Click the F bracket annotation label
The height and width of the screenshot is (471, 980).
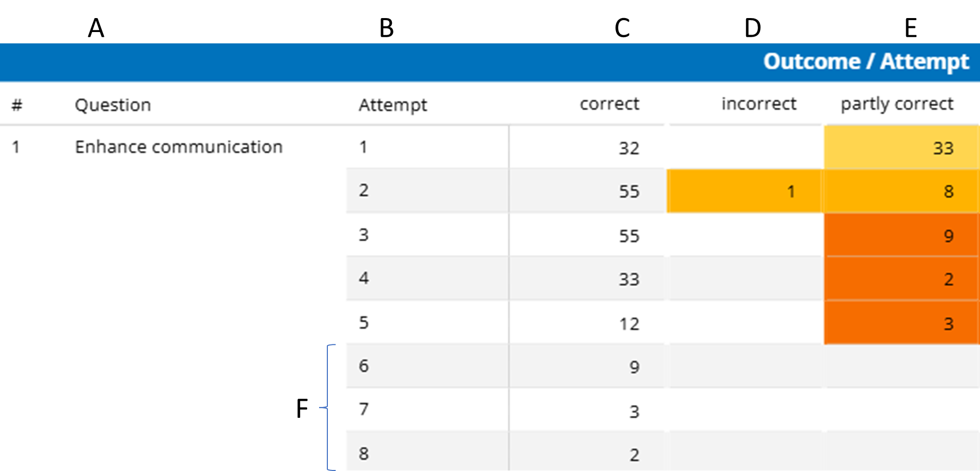302,409
